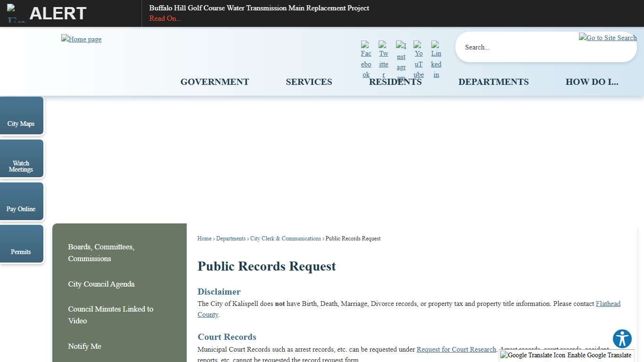
Task: Open the accessibility options icon
Action: tap(622, 338)
